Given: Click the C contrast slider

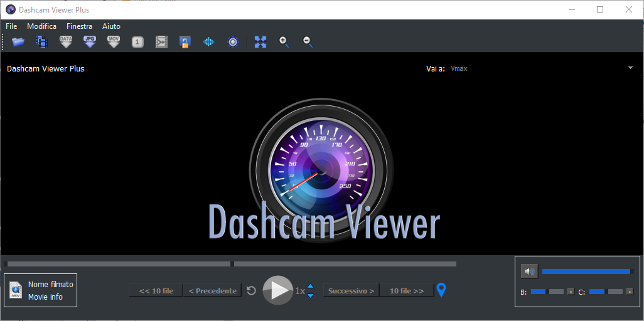Looking at the screenshot, I should 606,292.
